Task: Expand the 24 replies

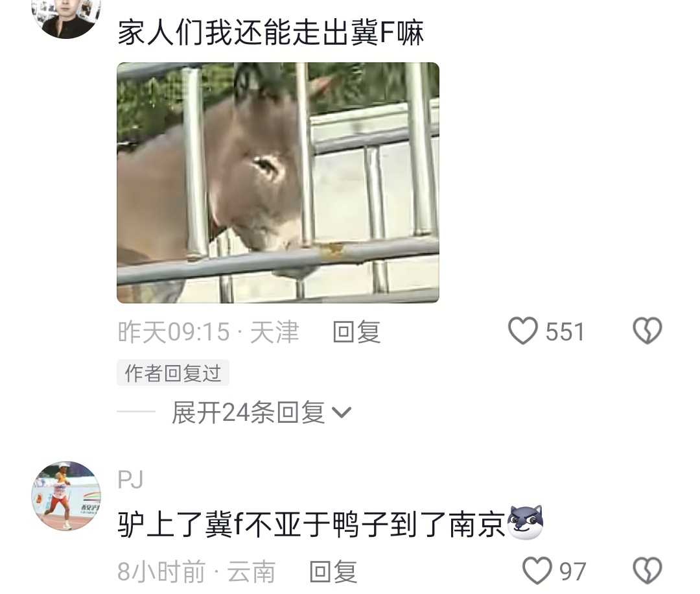Action: tap(262, 412)
